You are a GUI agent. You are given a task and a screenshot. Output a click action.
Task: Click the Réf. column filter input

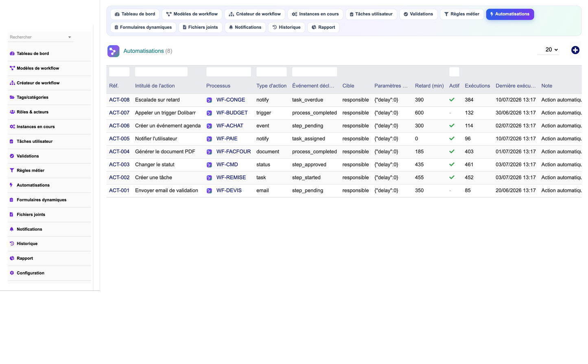(119, 72)
